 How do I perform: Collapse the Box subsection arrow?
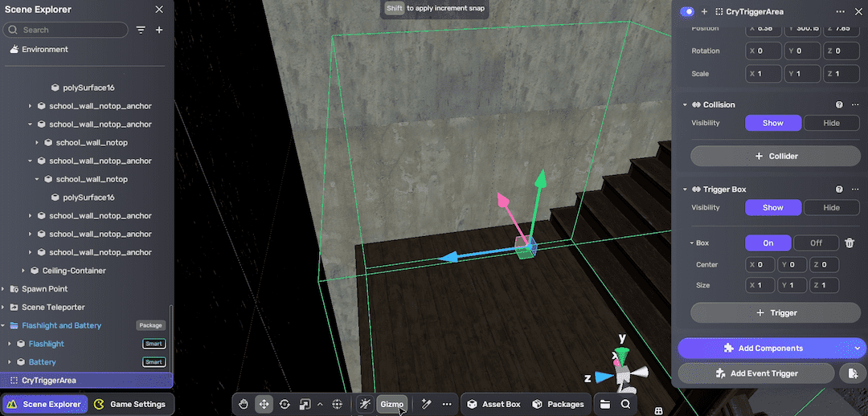691,243
